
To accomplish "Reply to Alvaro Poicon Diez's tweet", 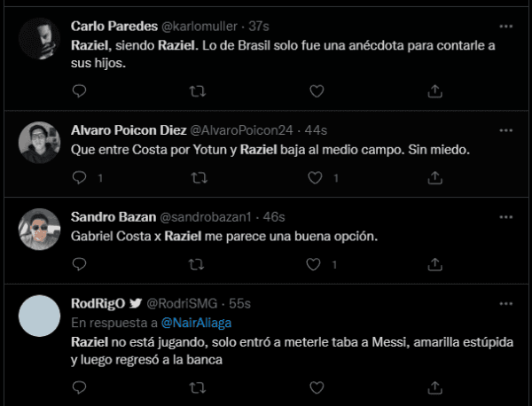I will tap(79, 177).
